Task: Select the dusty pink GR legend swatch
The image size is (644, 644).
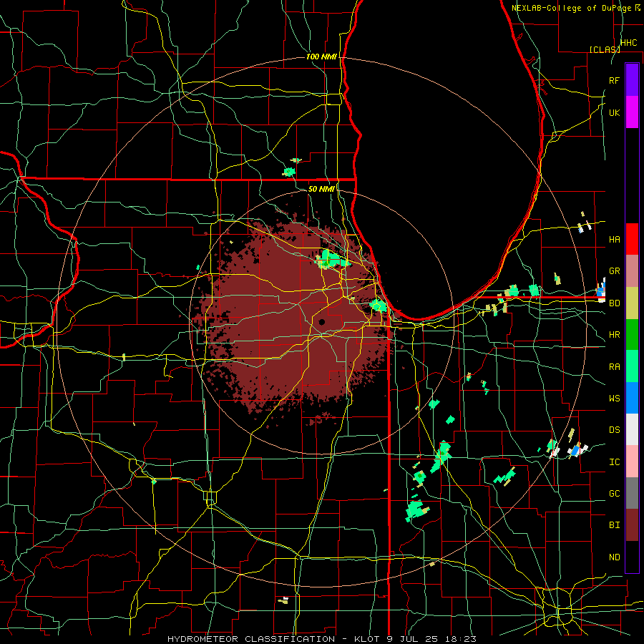Action: [632, 271]
